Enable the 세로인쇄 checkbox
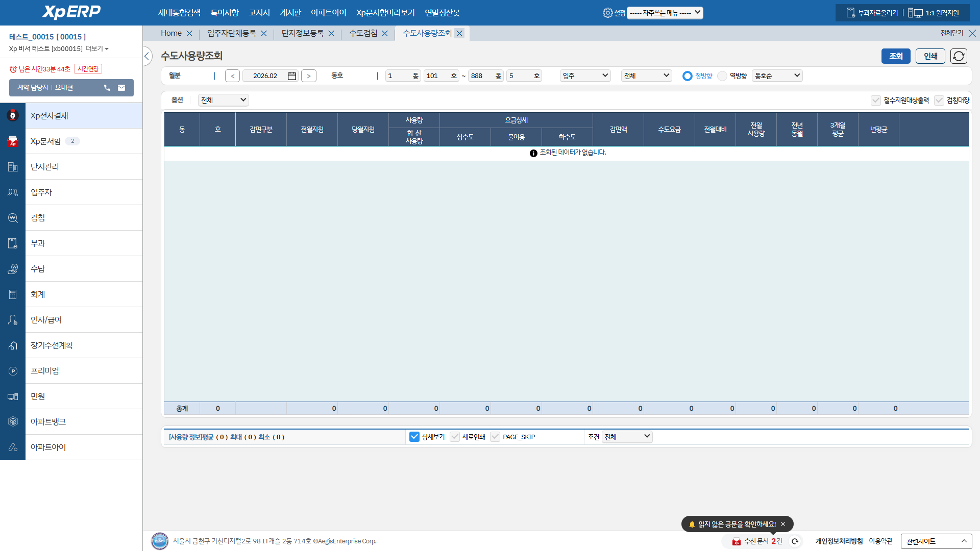This screenshot has width=980, height=551. tap(455, 437)
